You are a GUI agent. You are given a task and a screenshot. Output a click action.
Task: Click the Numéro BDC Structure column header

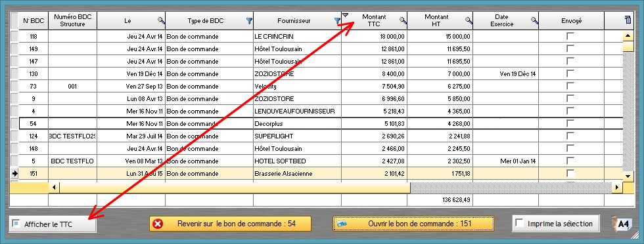(73, 20)
